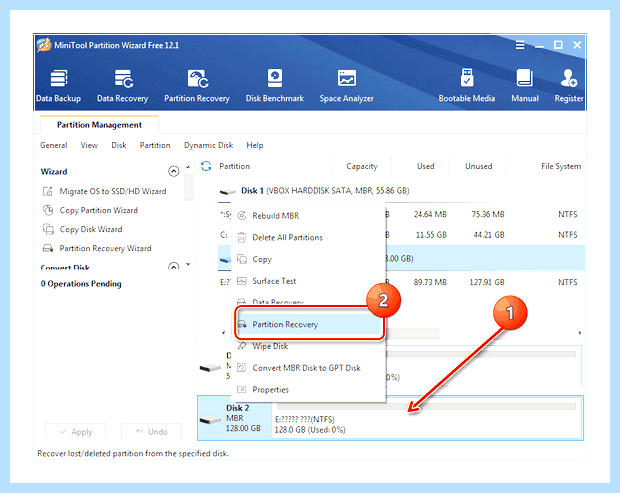Select the Disk 1 VBOX HARDDISK row
This screenshot has height=493, width=620.
(x=401, y=191)
